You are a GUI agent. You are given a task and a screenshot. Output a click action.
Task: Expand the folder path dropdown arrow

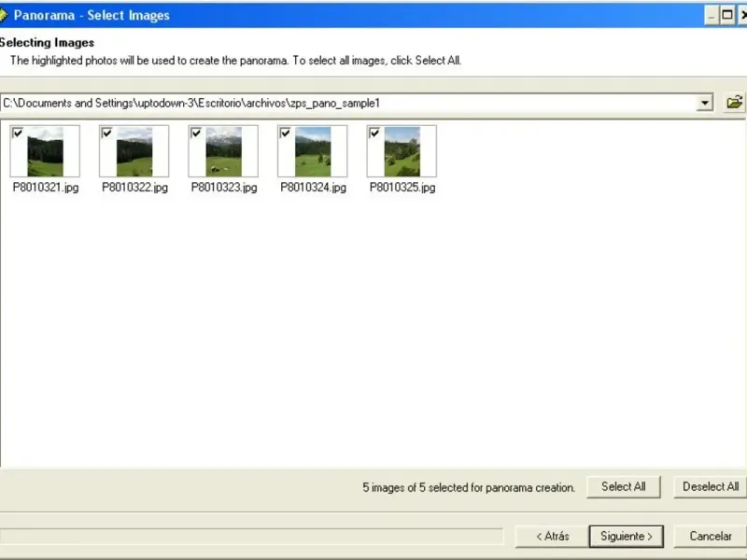click(x=704, y=103)
